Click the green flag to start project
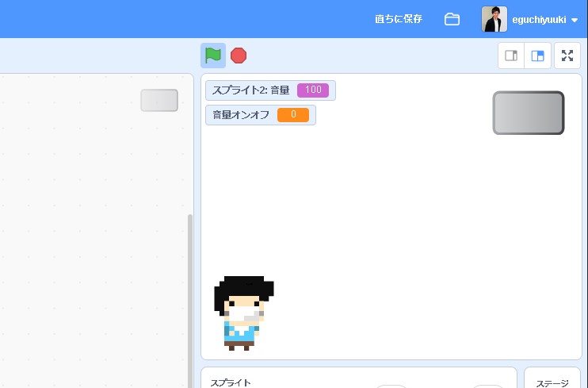 212,56
